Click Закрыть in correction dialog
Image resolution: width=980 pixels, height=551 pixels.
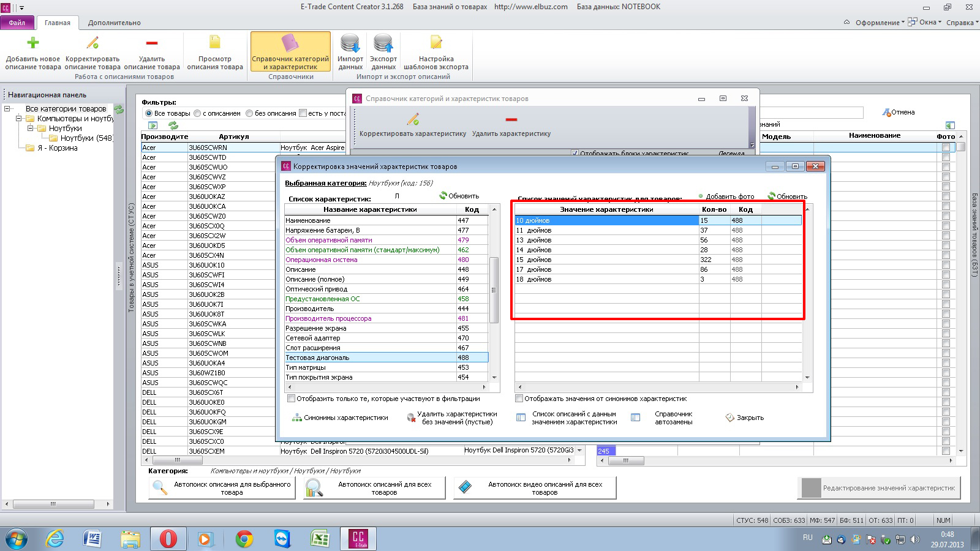click(x=745, y=418)
